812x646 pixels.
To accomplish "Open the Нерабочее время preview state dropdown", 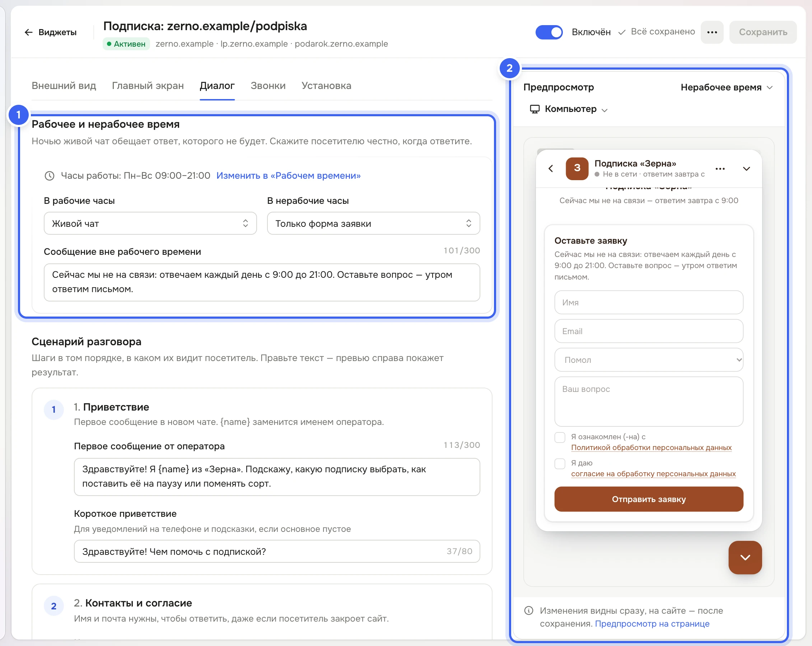I will pyautogui.click(x=727, y=87).
